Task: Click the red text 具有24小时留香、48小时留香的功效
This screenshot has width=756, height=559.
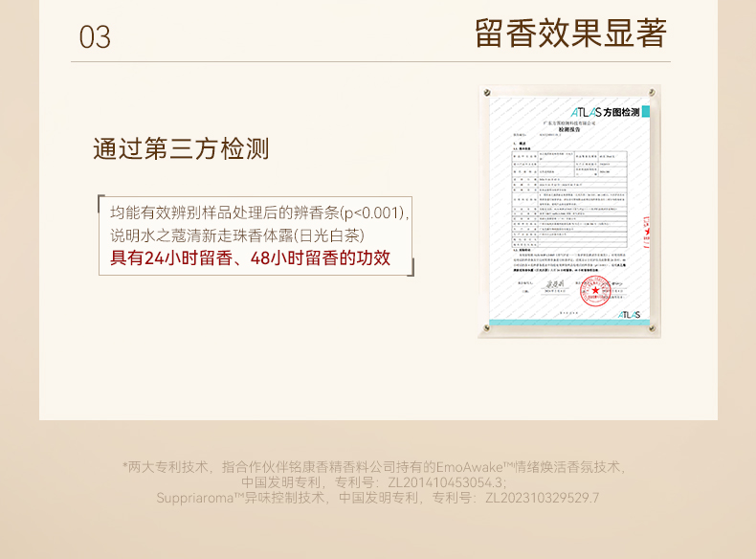Action: [250, 258]
